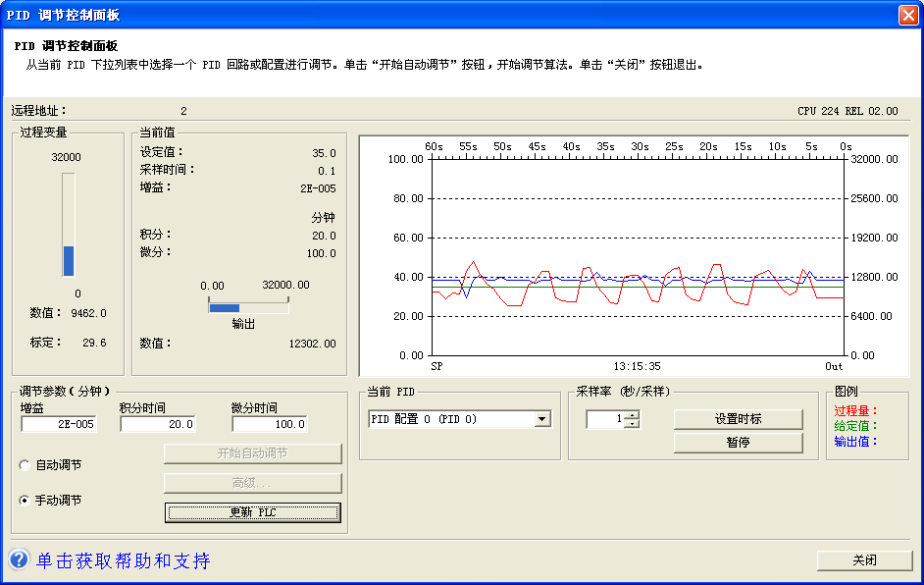Click the 设定值 35.0 reading
This screenshot has height=585, width=924.
[324, 153]
